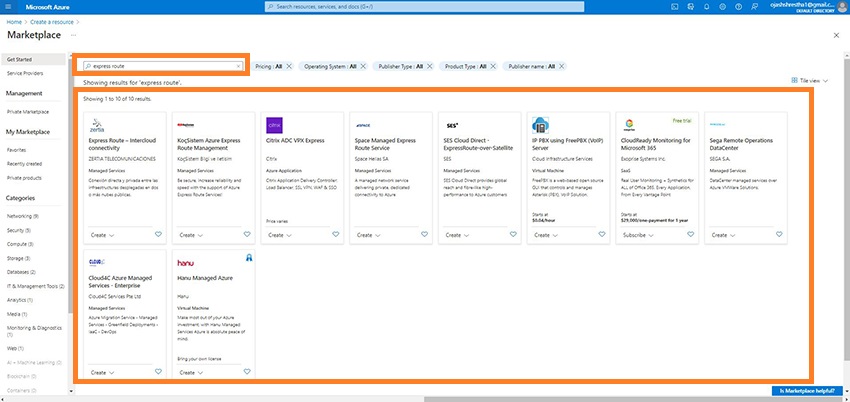
Task: Open Private Marketplace
Action: [28, 112]
